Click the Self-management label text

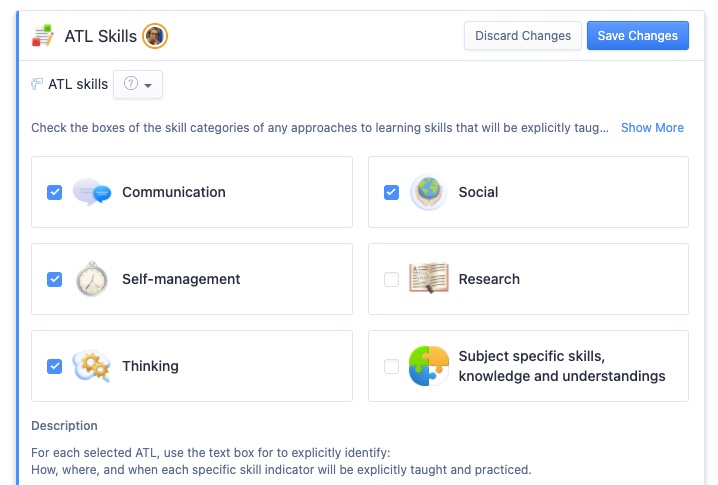tap(181, 279)
